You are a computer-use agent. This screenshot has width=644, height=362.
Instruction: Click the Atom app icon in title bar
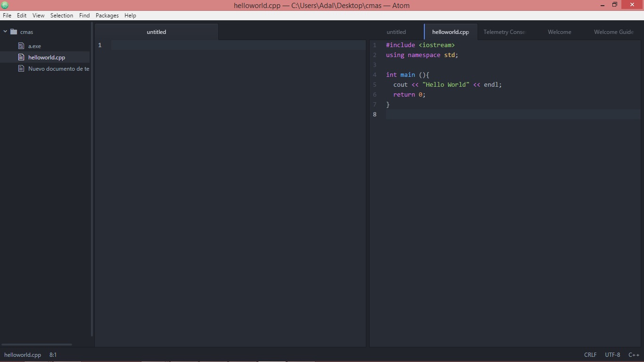(x=5, y=6)
